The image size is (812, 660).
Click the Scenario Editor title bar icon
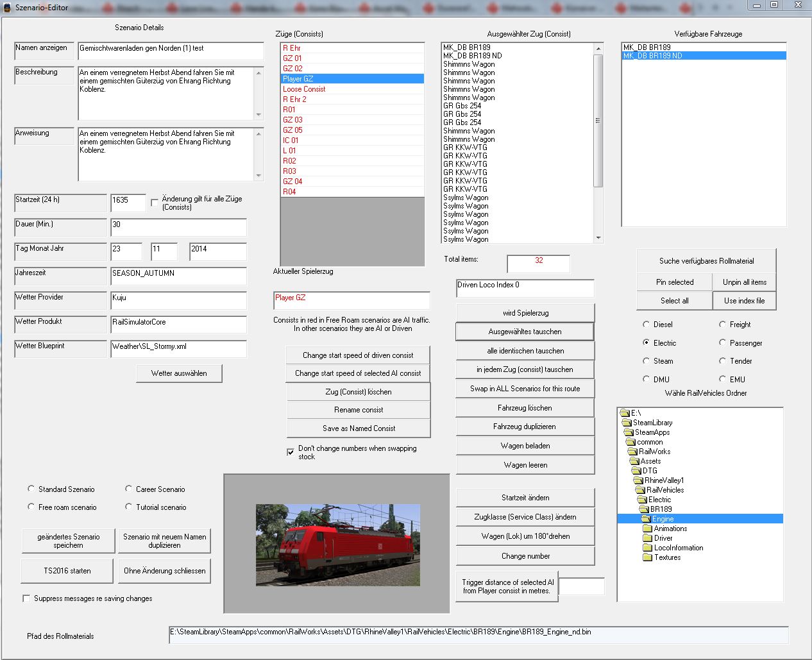click(x=6, y=7)
